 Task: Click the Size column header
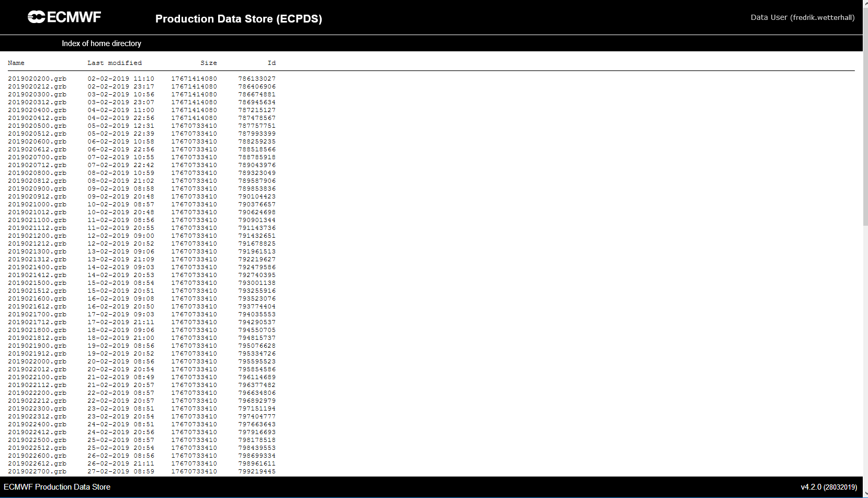(209, 63)
